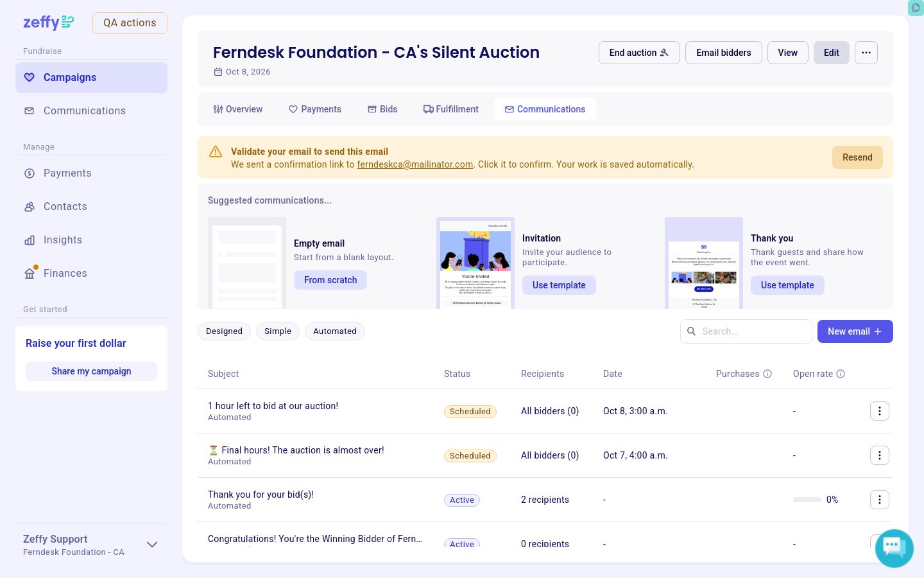Open the Thank you template thumbnail
This screenshot has width=924, height=578.
point(704,263)
